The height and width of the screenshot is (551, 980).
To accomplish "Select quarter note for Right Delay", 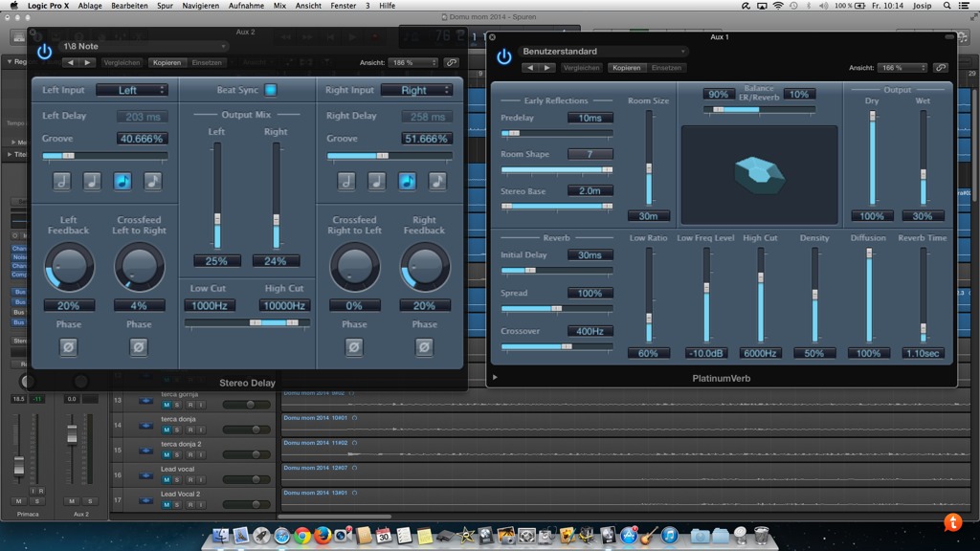I will 376,181.
